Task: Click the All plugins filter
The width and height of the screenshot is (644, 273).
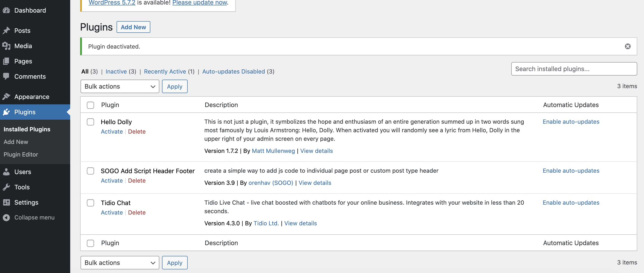Action: [x=85, y=72]
